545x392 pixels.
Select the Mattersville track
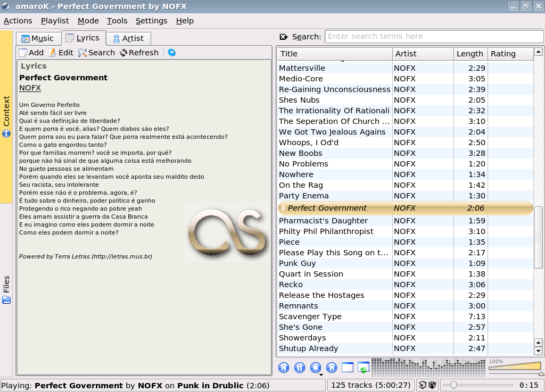tap(405, 68)
